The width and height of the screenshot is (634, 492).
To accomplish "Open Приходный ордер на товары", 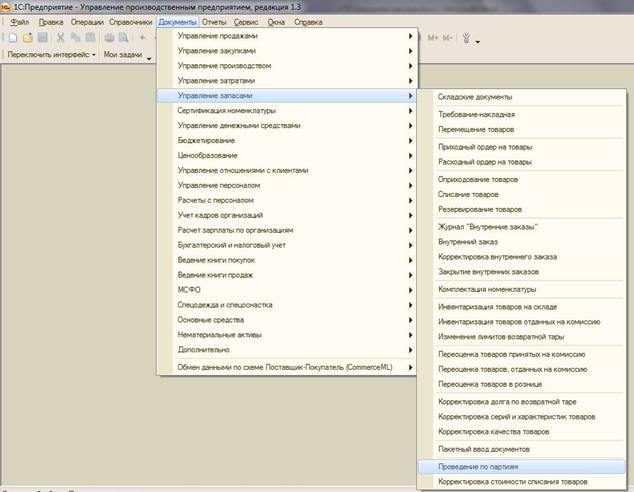I will (522, 147).
